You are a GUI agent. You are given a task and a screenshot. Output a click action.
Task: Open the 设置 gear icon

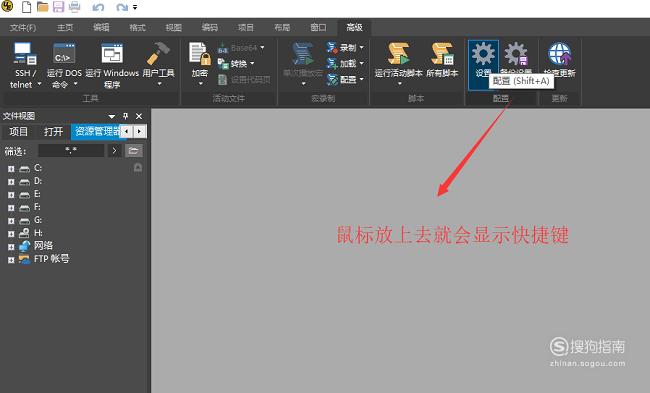pyautogui.click(x=483, y=54)
